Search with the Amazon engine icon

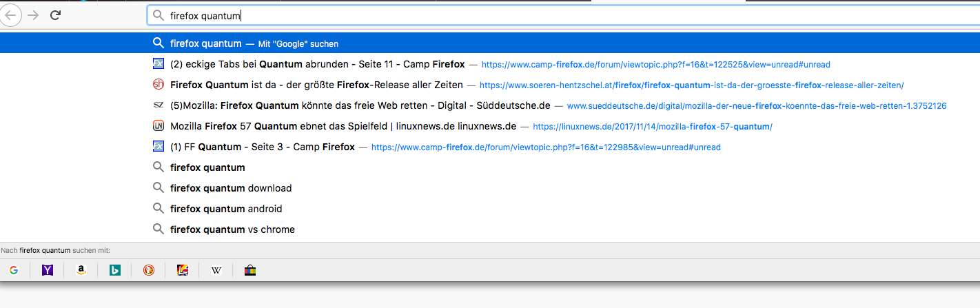tap(81, 270)
